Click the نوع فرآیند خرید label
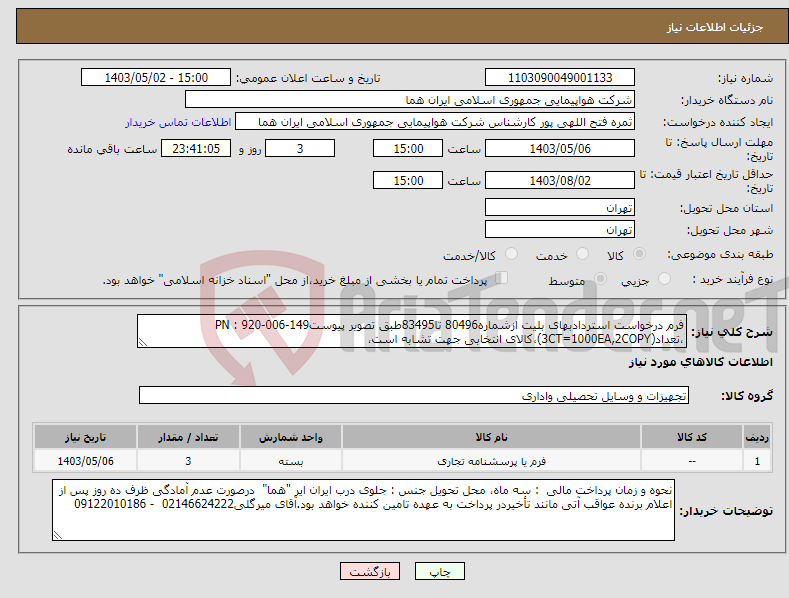The width and height of the screenshot is (789, 598). 733,279
